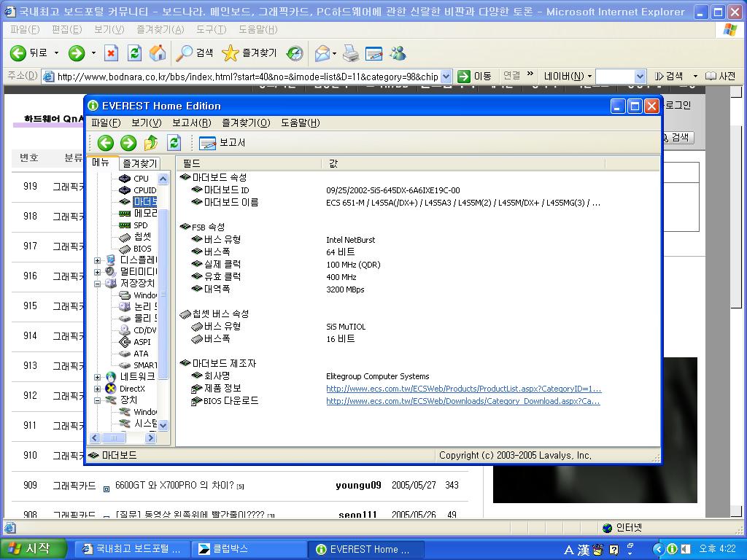Expand the 멀티미디어 tree node
Image resolution: width=747 pixels, height=560 pixels.
pyautogui.click(x=97, y=273)
